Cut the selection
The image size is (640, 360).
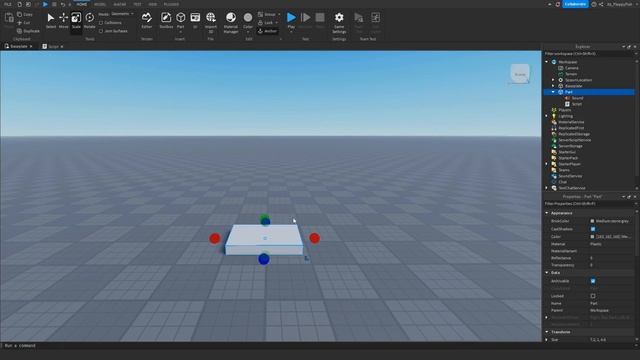tap(24, 23)
